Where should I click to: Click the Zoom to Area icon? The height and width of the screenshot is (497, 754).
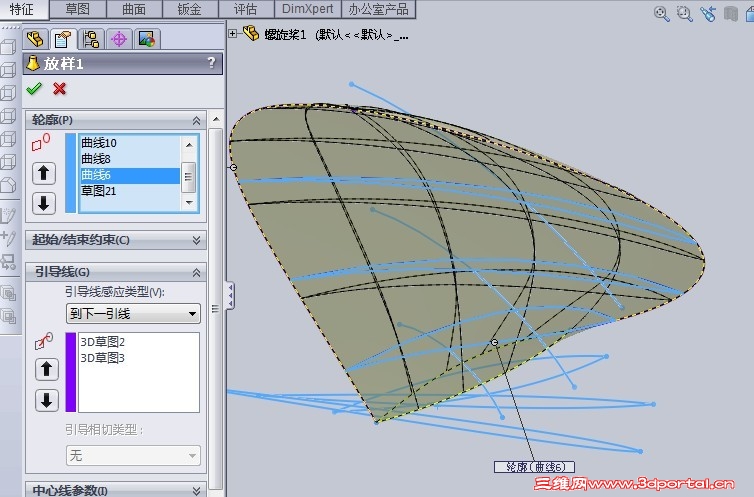tap(684, 13)
